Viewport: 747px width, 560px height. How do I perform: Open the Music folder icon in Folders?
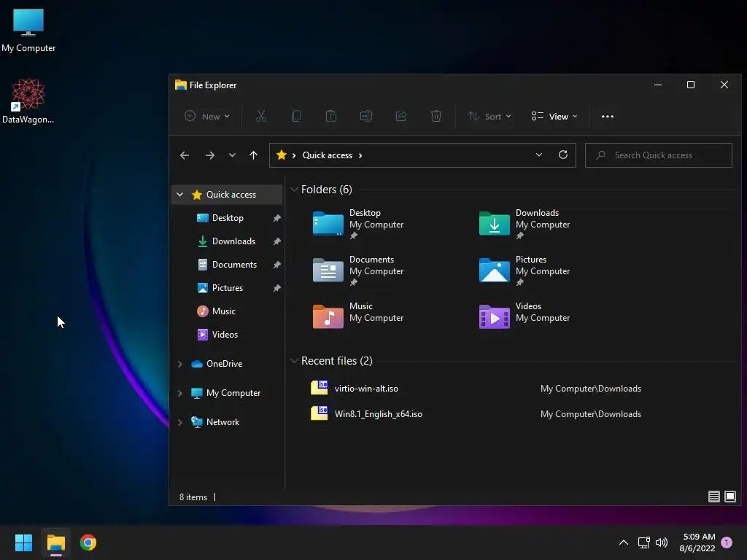click(x=328, y=316)
